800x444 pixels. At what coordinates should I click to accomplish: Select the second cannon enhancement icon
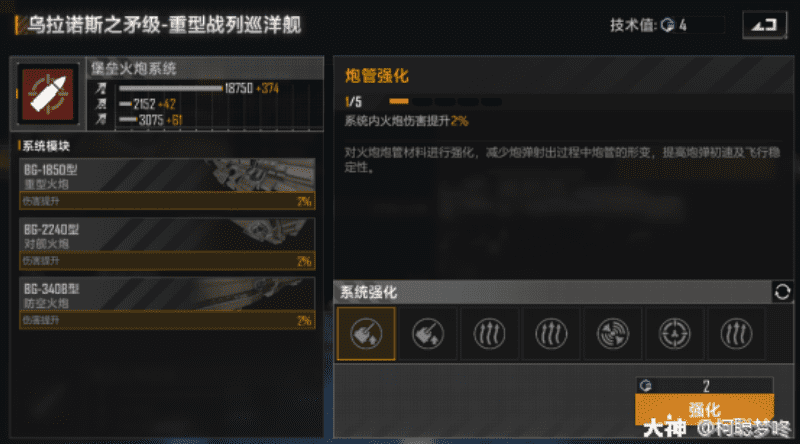click(428, 334)
